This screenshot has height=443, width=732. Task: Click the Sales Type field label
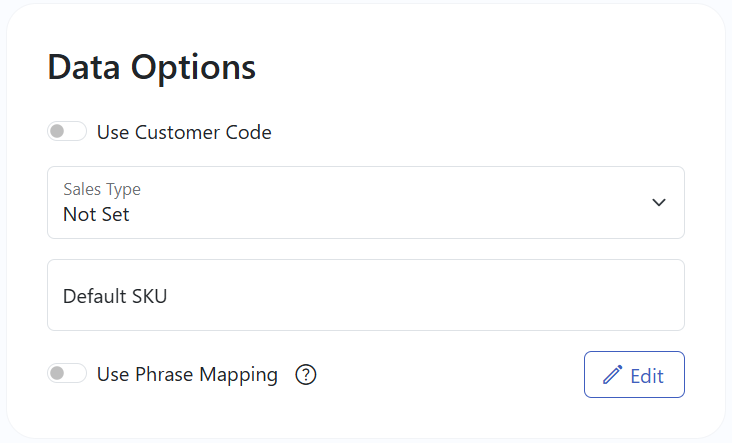pos(102,189)
